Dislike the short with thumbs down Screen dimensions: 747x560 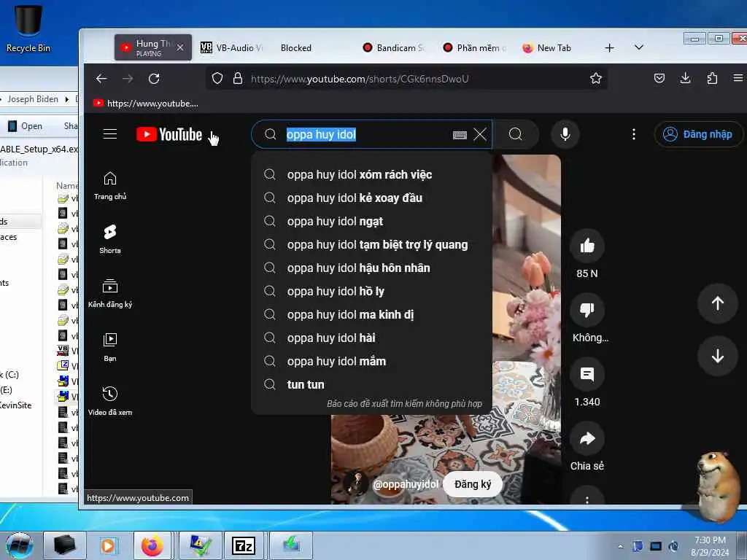coord(587,310)
